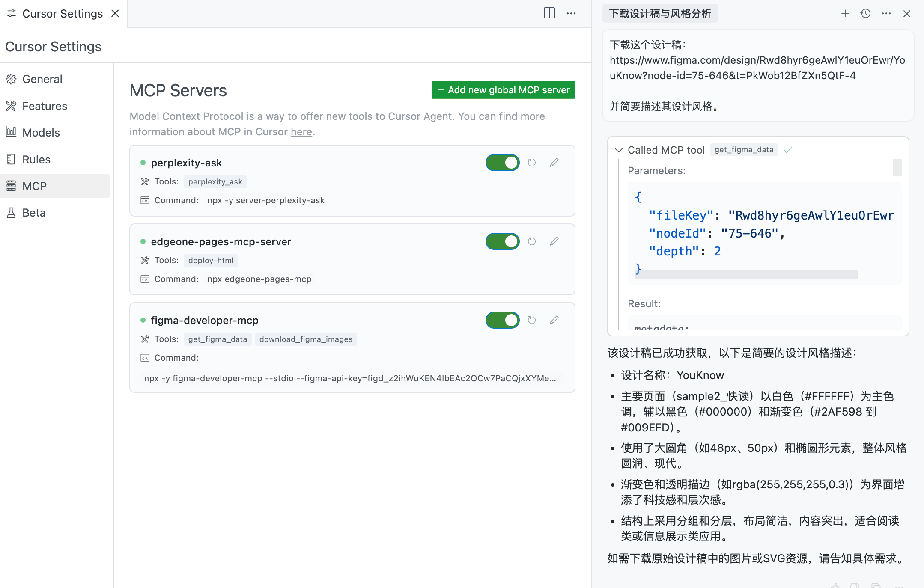The image size is (924, 588).
Task: Refresh the perplexity-ask server
Action: tap(532, 163)
